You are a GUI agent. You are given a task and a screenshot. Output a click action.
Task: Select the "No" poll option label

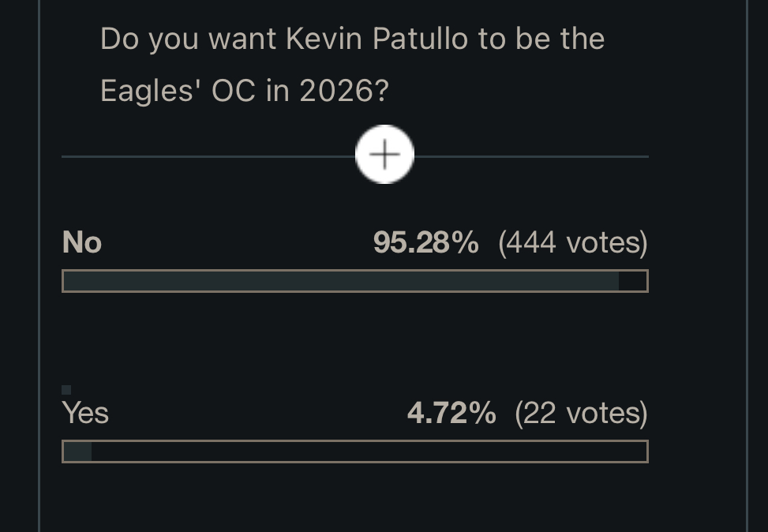(82, 242)
